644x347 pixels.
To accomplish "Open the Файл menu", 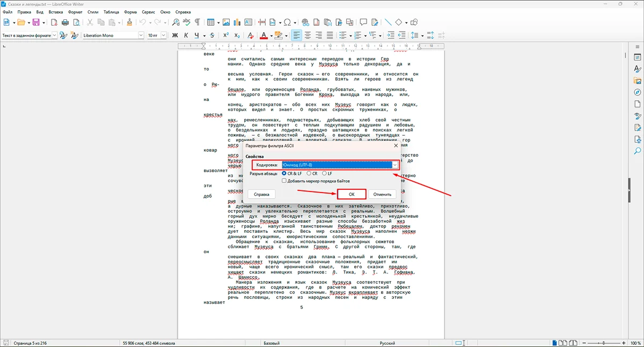I will pyautogui.click(x=9, y=11).
